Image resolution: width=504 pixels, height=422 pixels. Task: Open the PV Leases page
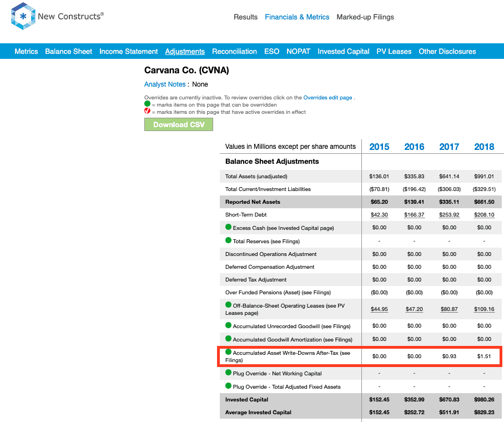click(x=394, y=52)
